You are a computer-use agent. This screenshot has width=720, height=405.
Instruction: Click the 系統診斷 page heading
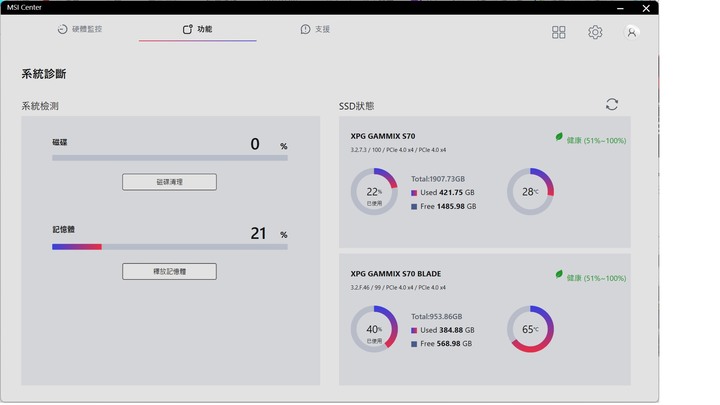pos(44,74)
